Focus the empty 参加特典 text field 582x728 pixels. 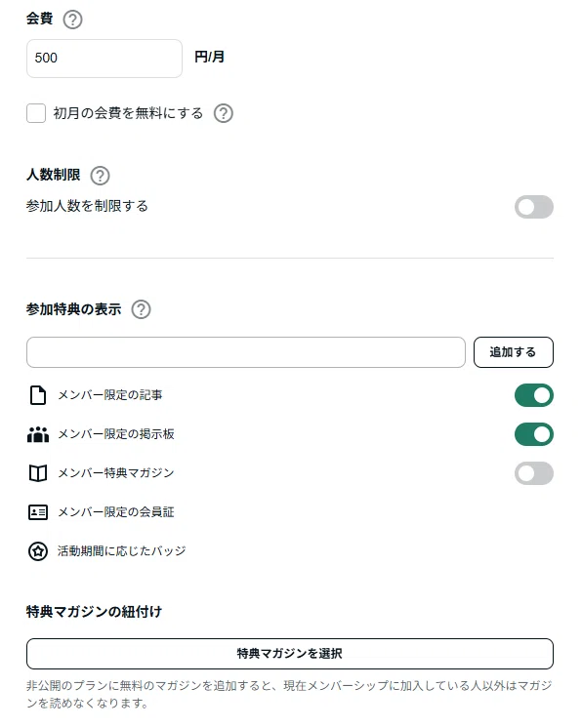[x=246, y=352]
